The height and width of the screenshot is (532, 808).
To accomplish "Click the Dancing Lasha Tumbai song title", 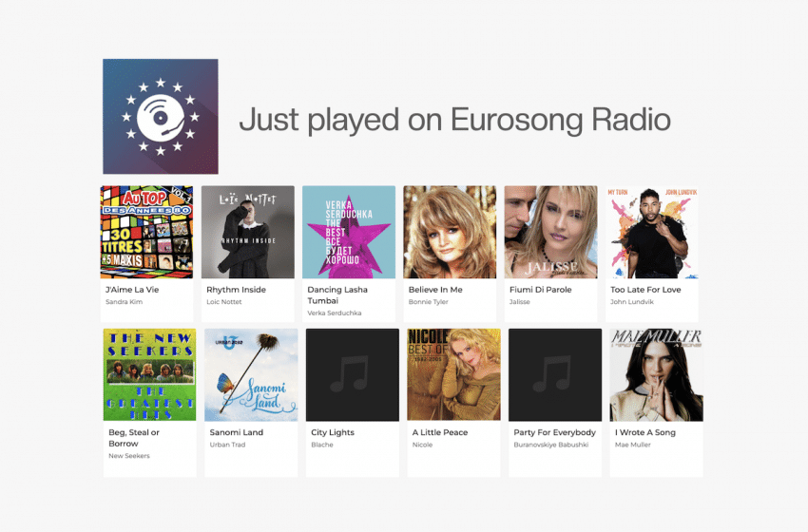I will pos(337,295).
